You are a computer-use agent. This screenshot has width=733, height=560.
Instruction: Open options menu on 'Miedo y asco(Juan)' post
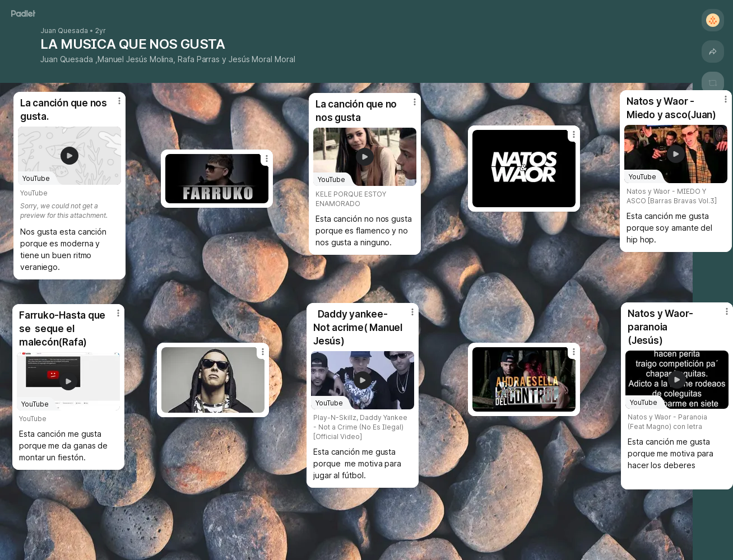pyautogui.click(x=726, y=99)
